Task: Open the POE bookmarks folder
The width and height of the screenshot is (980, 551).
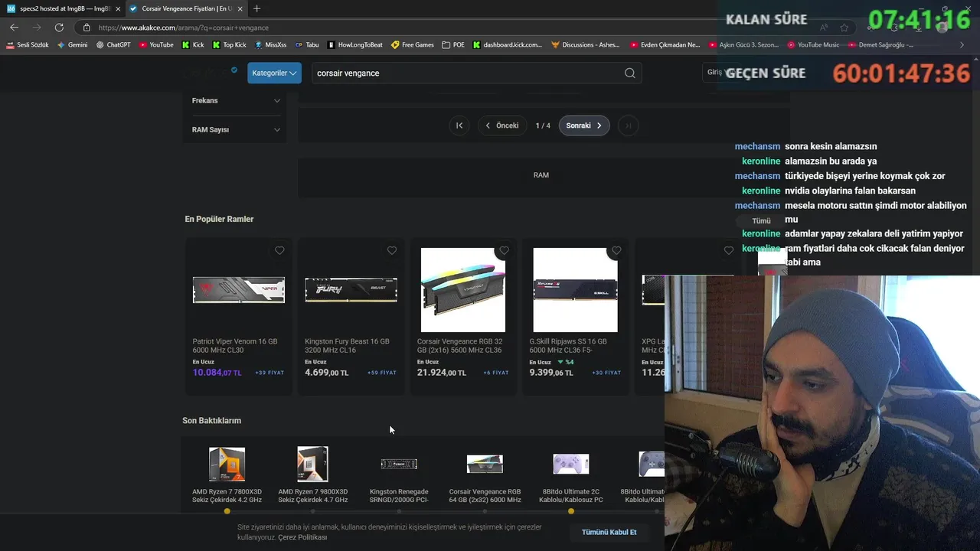Action: pos(453,44)
